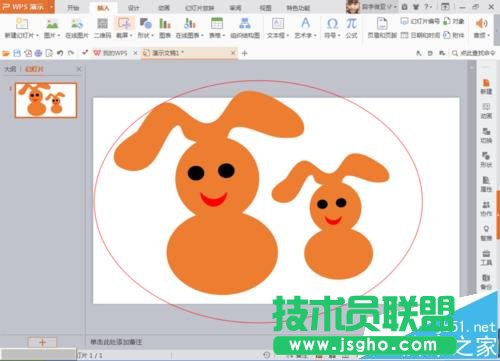
Task: Click the Online Chart (在线图表) icon
Action: pyautogui.click(x=189, y=24)
